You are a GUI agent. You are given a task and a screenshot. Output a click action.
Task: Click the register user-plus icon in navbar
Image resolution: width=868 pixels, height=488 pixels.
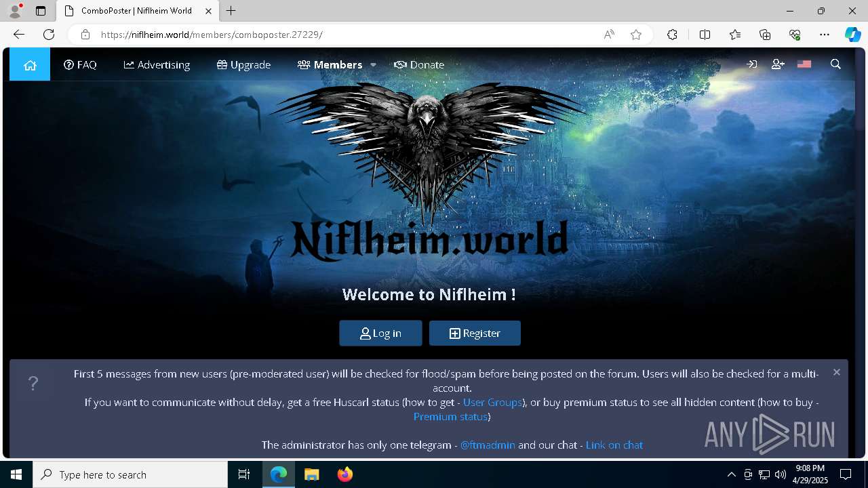click(x=778, y=64)
